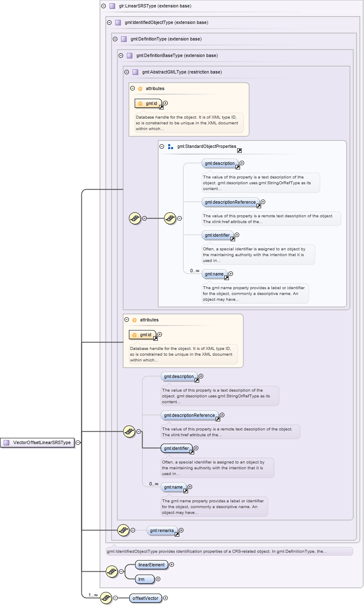This screenshot has height=606, width=364.
Task: Click the reference arrow icon of gml:StandardObjectProperties
Action: tap(239, 151)
